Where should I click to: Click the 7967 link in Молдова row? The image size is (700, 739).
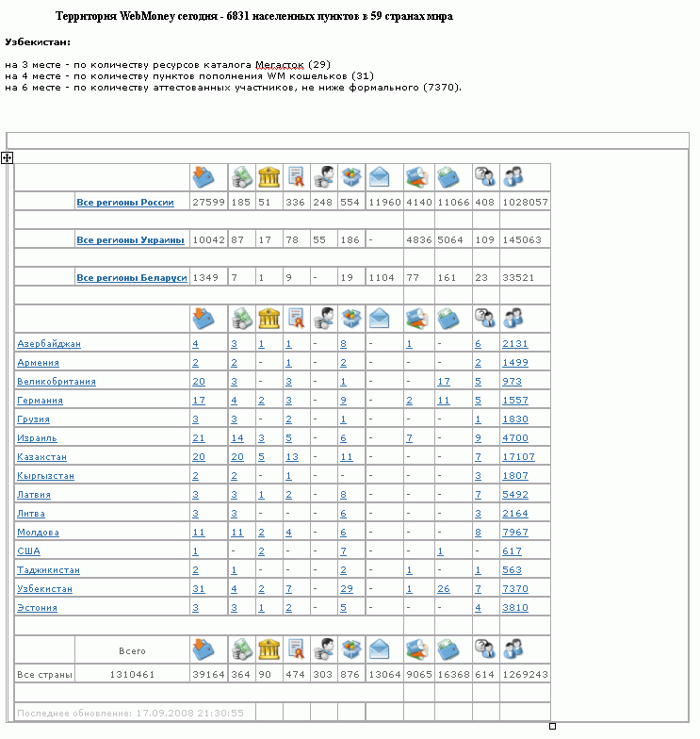click(x=515, y=532)
